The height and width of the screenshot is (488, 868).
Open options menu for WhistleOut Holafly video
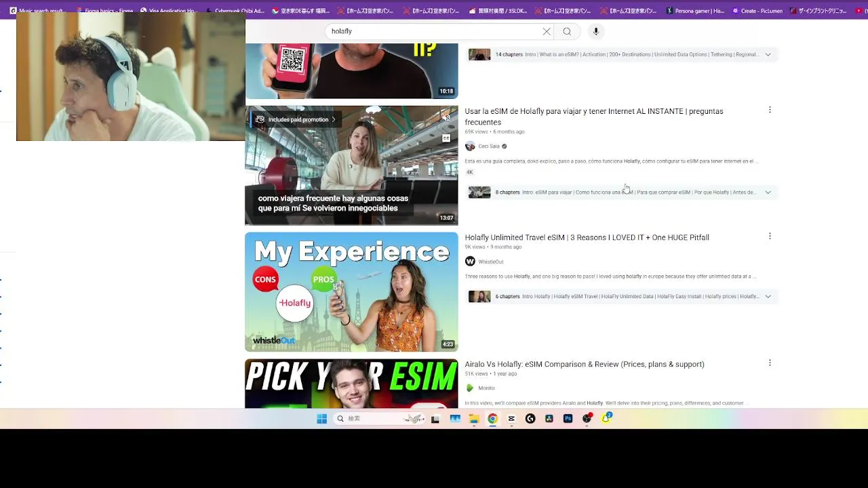pos(770,236)
